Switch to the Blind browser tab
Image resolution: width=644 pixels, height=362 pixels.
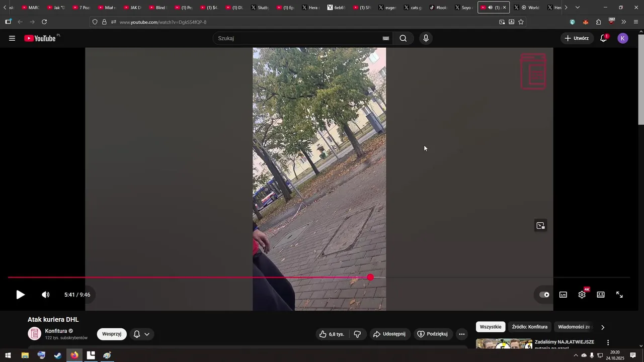click(x=157, y=8)
